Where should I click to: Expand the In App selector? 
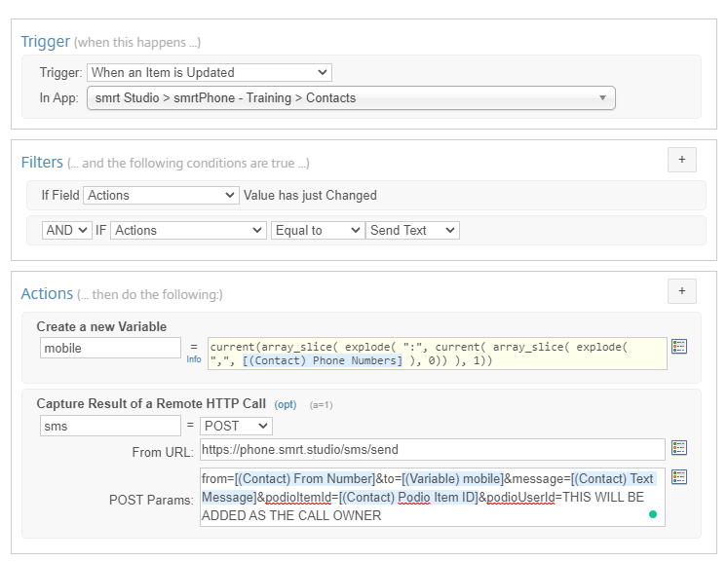point(351,97)
